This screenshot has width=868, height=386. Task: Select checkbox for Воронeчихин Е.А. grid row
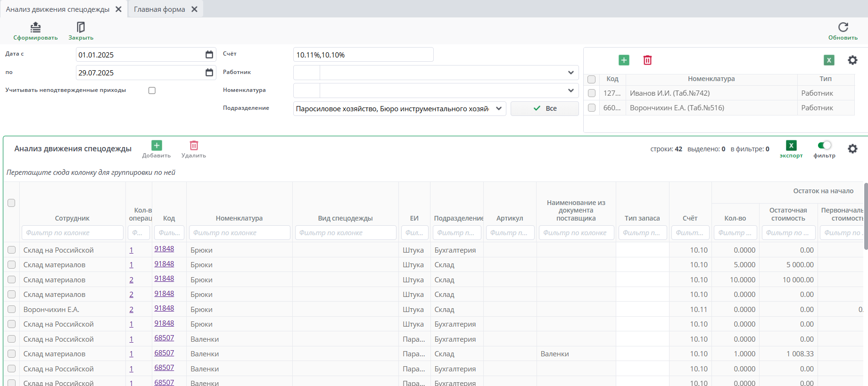[x=12, y=310]
